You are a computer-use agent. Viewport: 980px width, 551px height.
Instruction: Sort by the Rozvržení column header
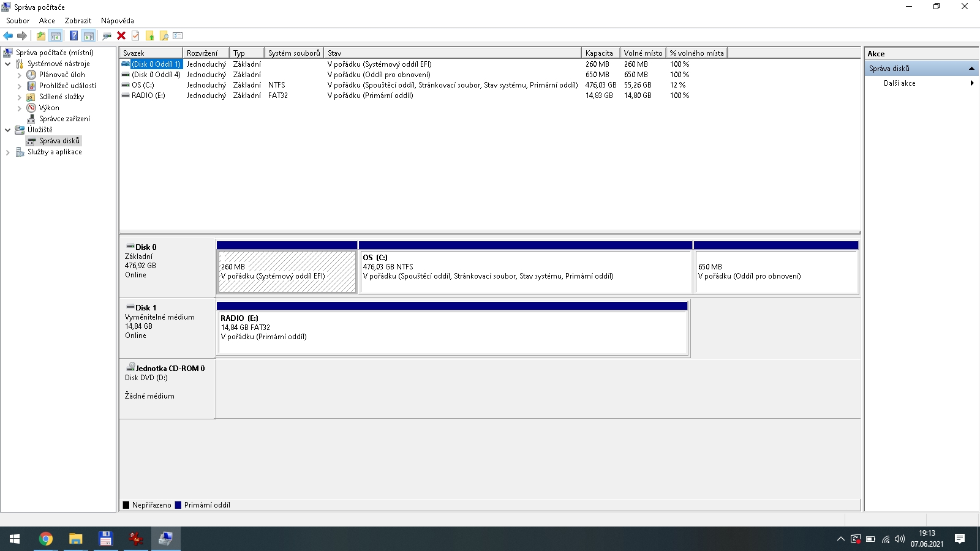(206, 53)
